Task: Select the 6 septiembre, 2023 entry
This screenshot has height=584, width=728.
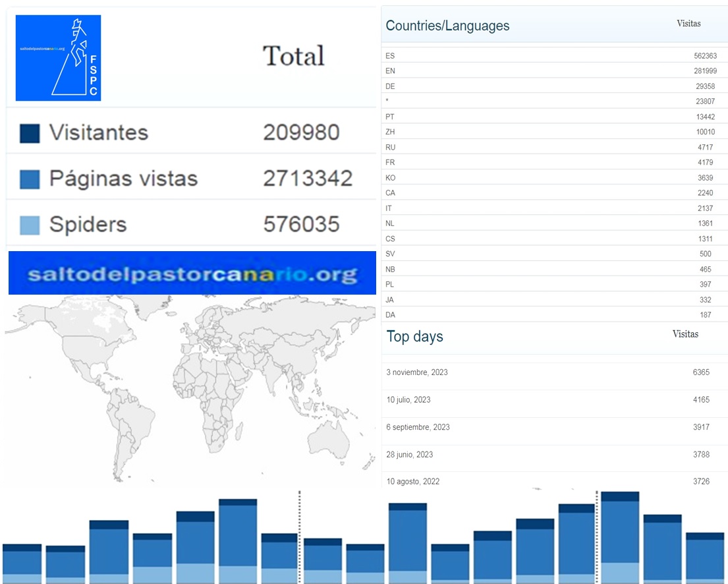Action: coord(418,427)
